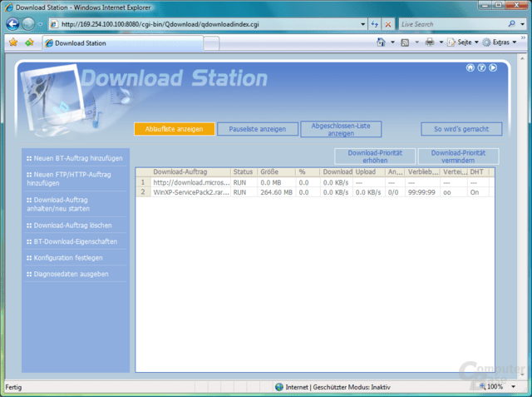Viewport: 532px width, 397px height.
Task: Click the RSS feeds toolbar icon
Action: click(405, 42)
